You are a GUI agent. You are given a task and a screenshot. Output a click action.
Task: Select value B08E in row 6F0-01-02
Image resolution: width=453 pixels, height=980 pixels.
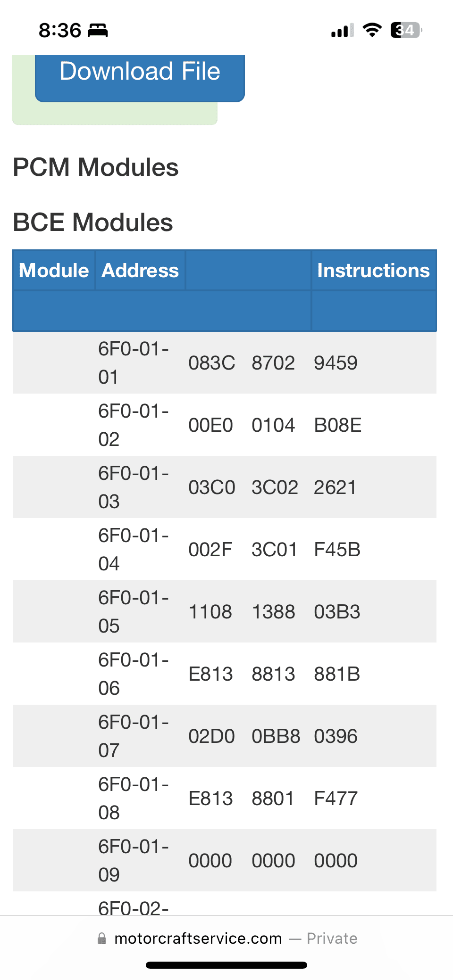point(338,425)
